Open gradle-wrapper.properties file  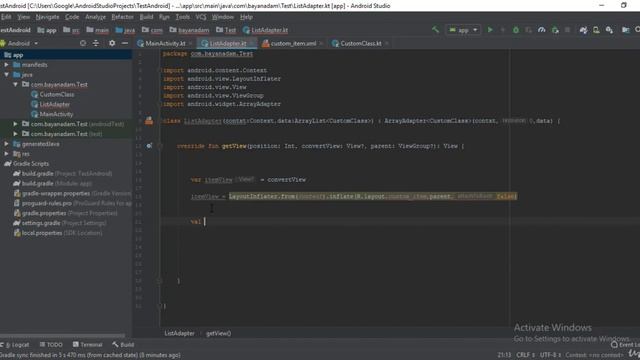coord(72,193)
